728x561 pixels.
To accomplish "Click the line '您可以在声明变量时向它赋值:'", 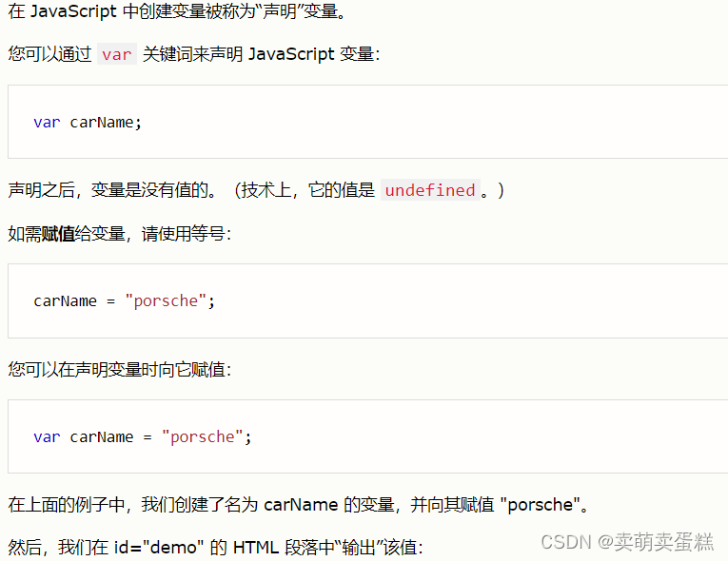I will 119,369.
